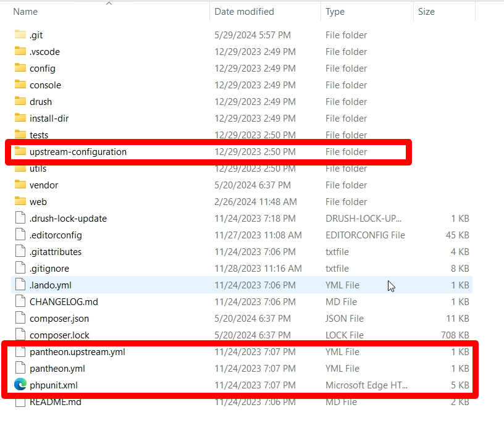Select the .git folder name

pyautogui.click(x=36, y=35)
